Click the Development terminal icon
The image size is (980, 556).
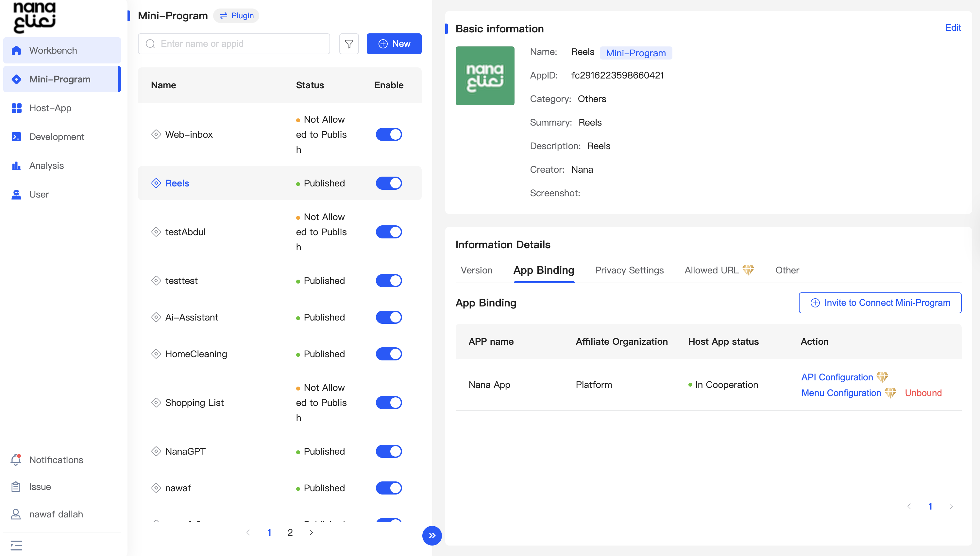click(x=16, y=137)
